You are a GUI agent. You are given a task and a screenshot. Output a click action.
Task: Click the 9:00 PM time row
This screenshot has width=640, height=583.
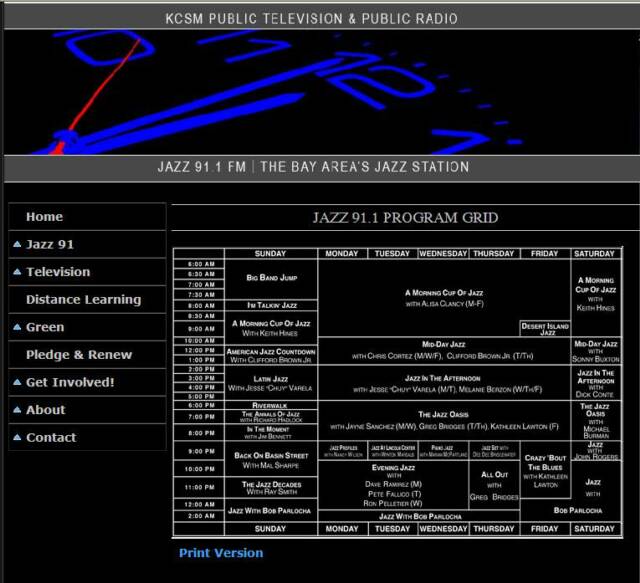[x=199, y=451]
